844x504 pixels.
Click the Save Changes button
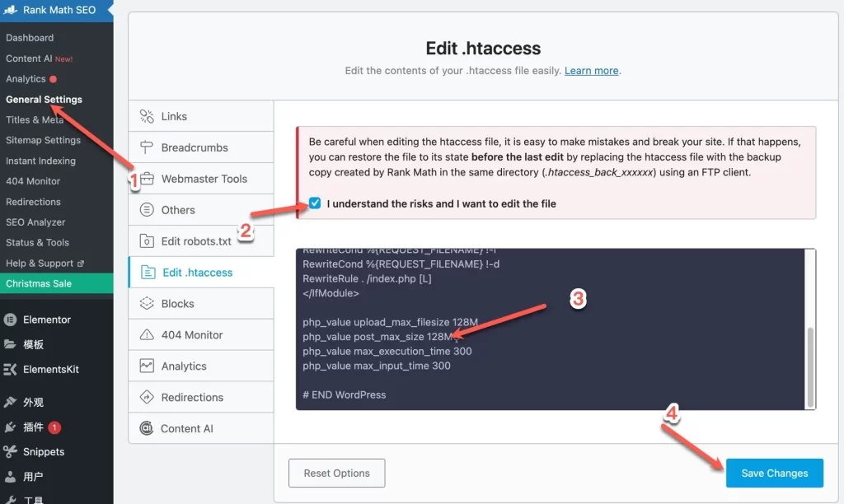[775, 473]
